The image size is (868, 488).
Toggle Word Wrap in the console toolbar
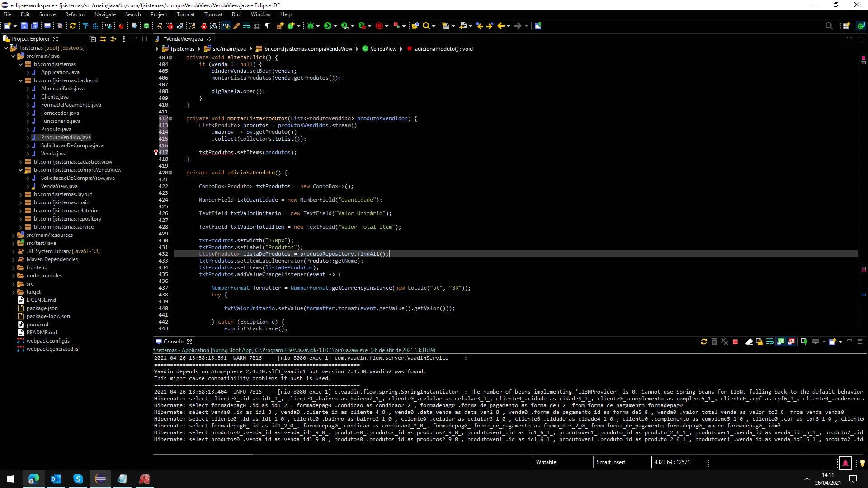(770, 342)
